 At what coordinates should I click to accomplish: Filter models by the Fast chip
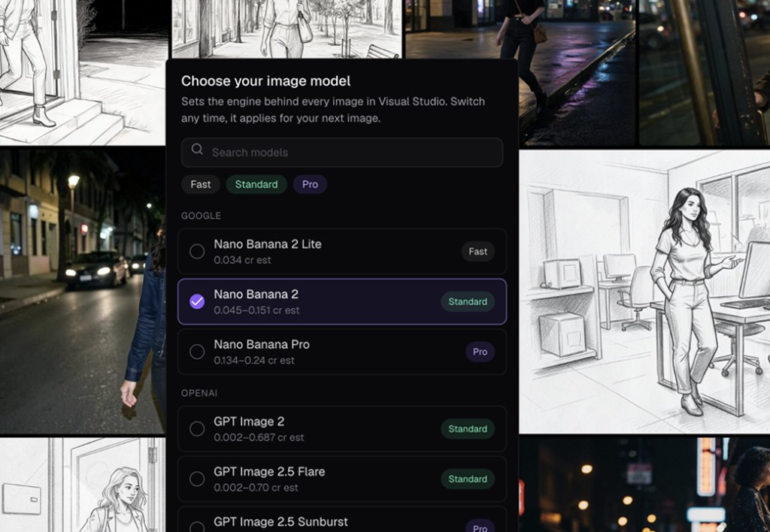click(x=200, y=185)
